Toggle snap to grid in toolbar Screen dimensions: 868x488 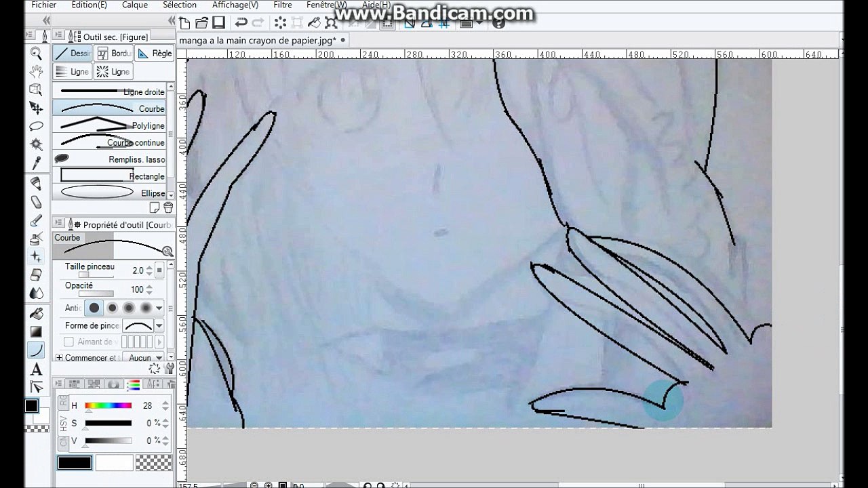443,23
